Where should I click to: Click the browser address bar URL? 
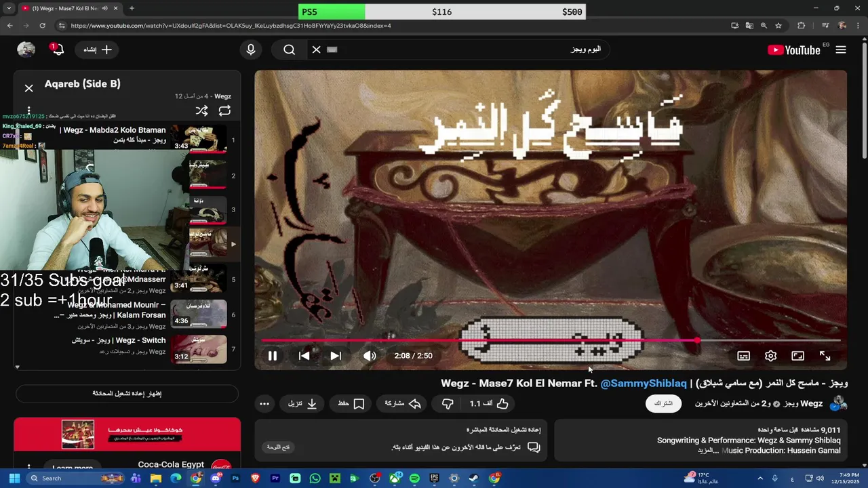231,26
